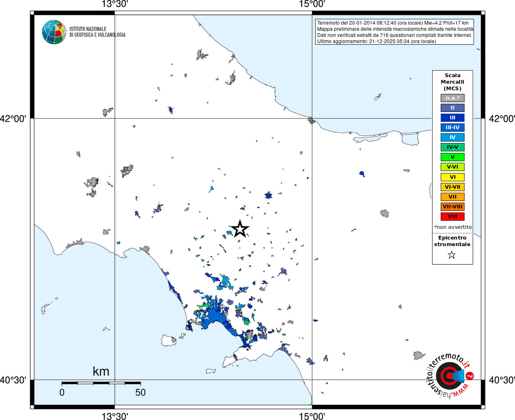Select the intensity V-VI legend swatch
The image size is (515, 420).
(x=453, y=167)
